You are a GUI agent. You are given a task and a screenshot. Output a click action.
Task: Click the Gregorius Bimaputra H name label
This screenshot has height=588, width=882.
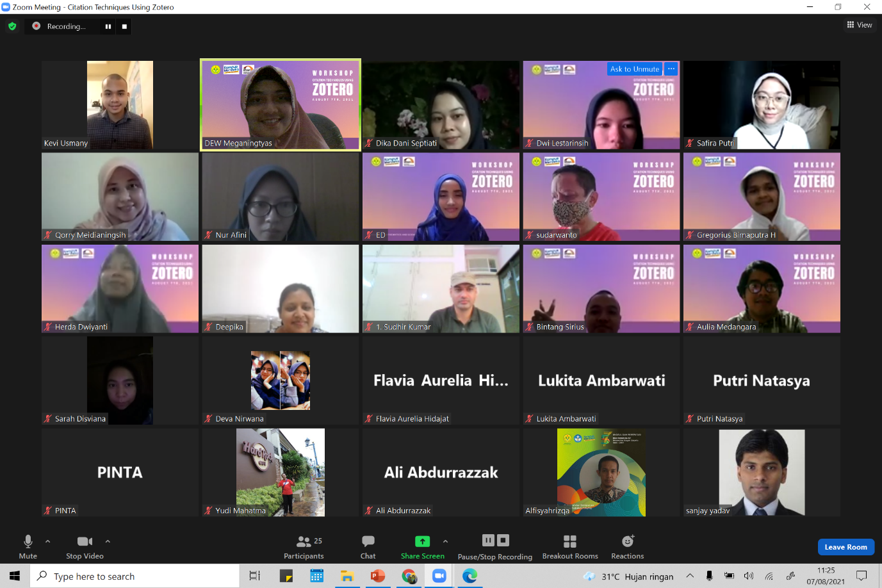(x=736, y=235)
